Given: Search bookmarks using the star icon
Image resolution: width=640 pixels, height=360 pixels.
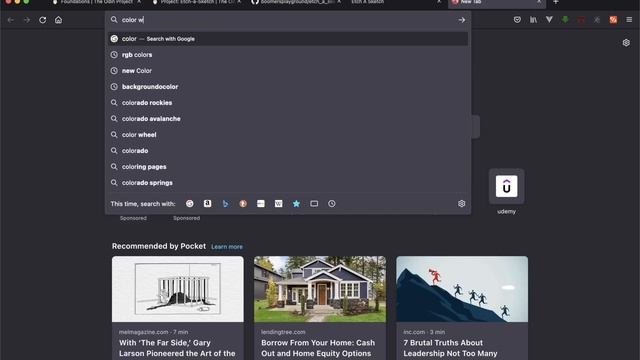Looking at the screenshot, I should click(x=296, y=204).
